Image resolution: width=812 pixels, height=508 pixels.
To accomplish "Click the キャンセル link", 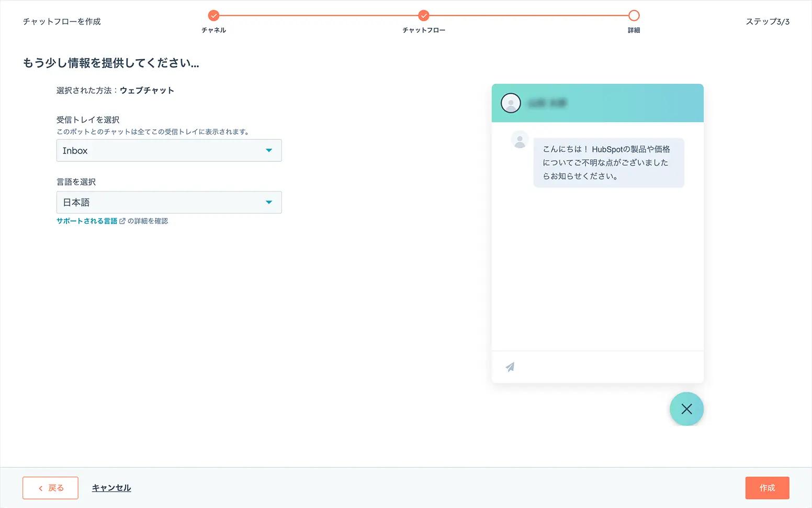I will click(111, 488).
